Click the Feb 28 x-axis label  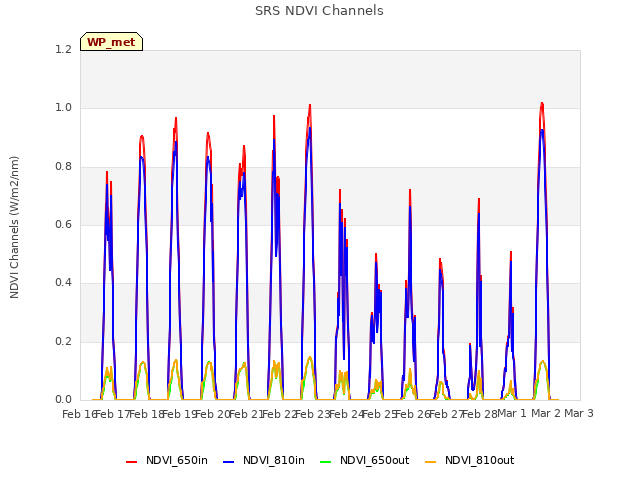point(480,414)
